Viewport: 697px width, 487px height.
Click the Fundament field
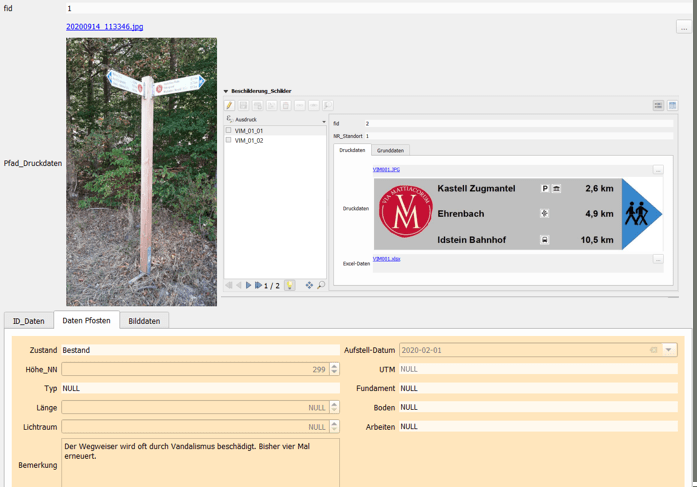pyautogui.click(x=538, y=388)
